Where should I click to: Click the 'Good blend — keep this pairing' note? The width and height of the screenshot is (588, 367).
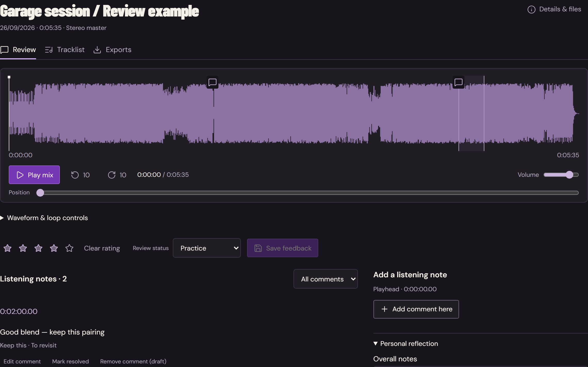click(x=52, y=332)
